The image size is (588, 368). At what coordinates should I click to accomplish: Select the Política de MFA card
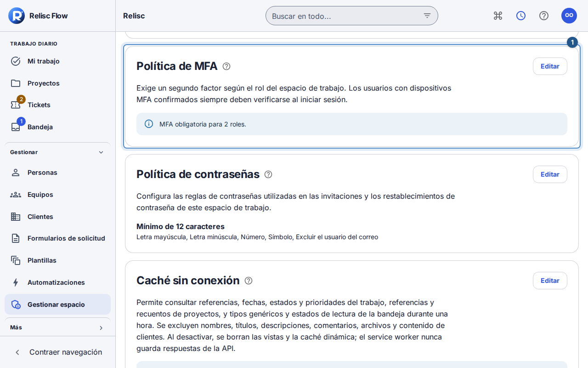[352, 97]
